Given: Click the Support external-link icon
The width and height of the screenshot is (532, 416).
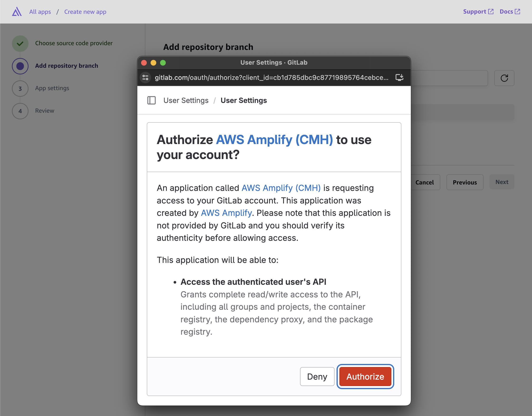Looking at the screenshot, I should (x=491, y=11).
